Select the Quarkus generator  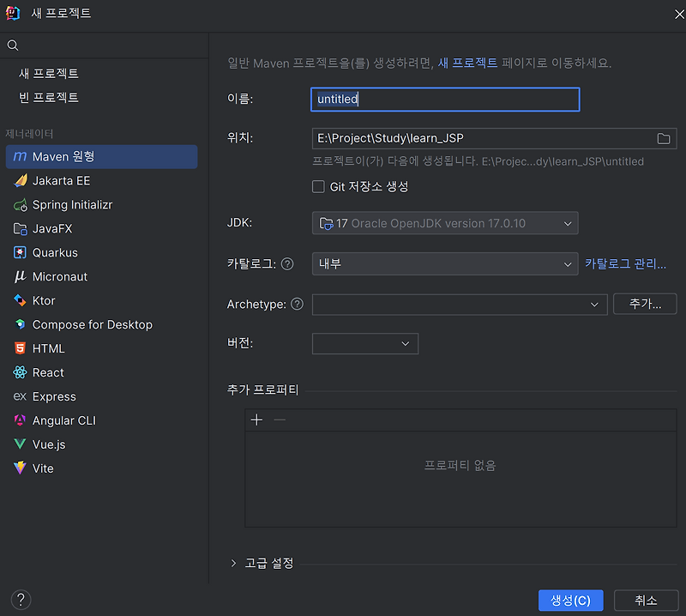pyautogui.click(x=60, y=252)
